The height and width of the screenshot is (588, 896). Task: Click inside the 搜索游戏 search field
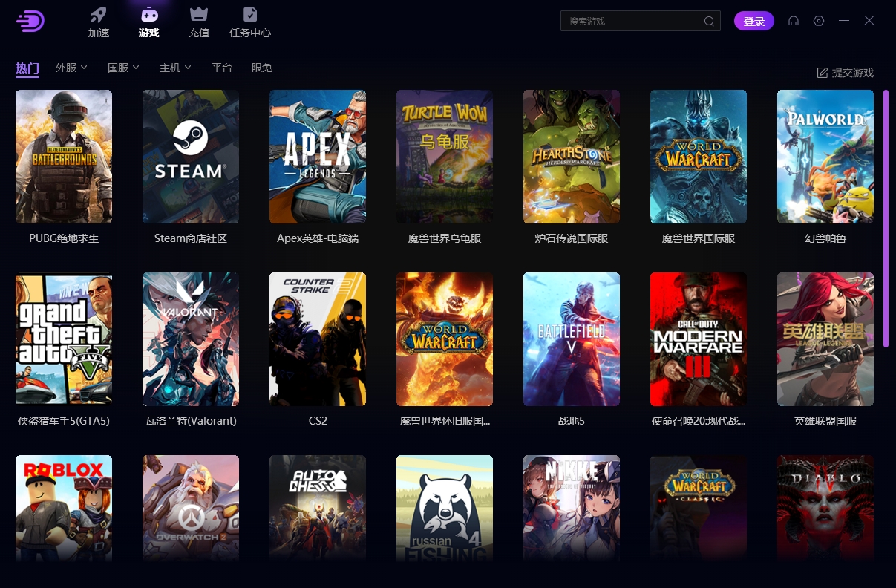point(640,21)
